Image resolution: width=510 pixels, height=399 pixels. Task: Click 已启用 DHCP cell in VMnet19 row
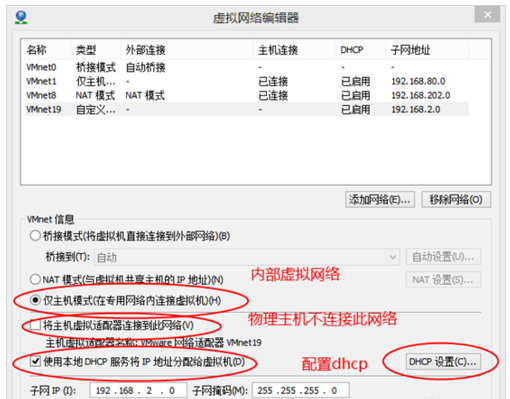pos(355,109)
